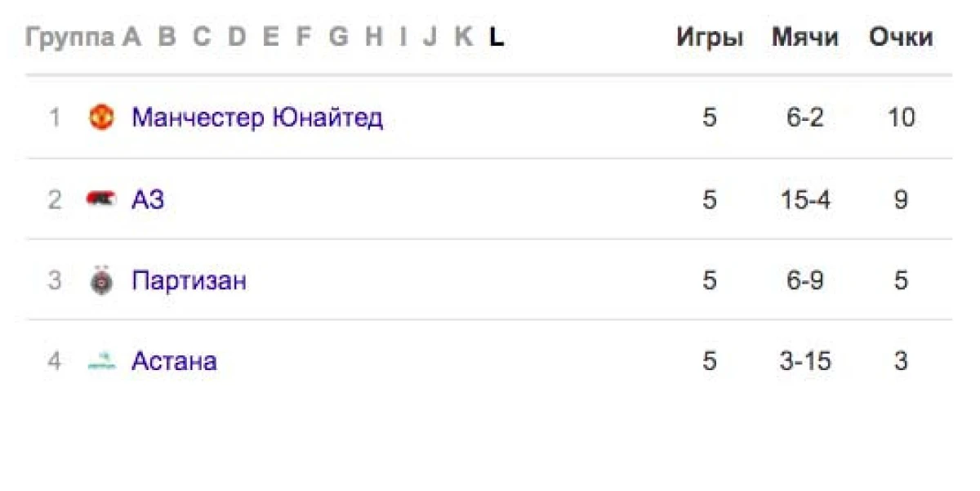This screenshot has width=980, height=491.
Task: Click the Astana club logo icon
Action: 102,362
